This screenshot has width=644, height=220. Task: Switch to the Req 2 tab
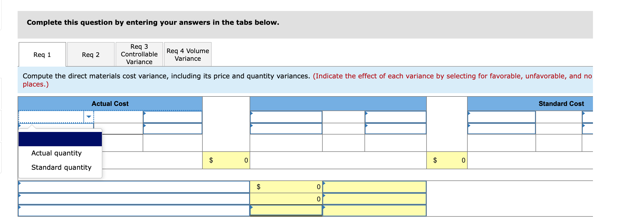click(x=91, y=54)
